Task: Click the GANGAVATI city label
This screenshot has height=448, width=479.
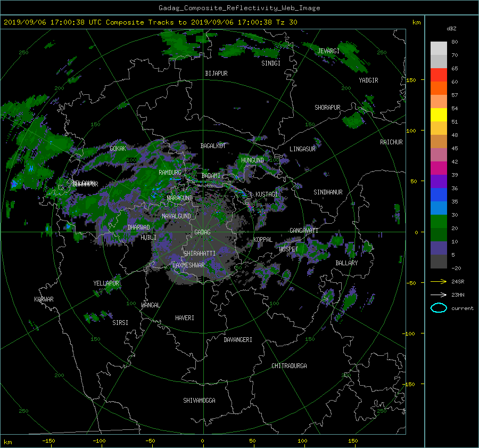Action: point(304,231)
